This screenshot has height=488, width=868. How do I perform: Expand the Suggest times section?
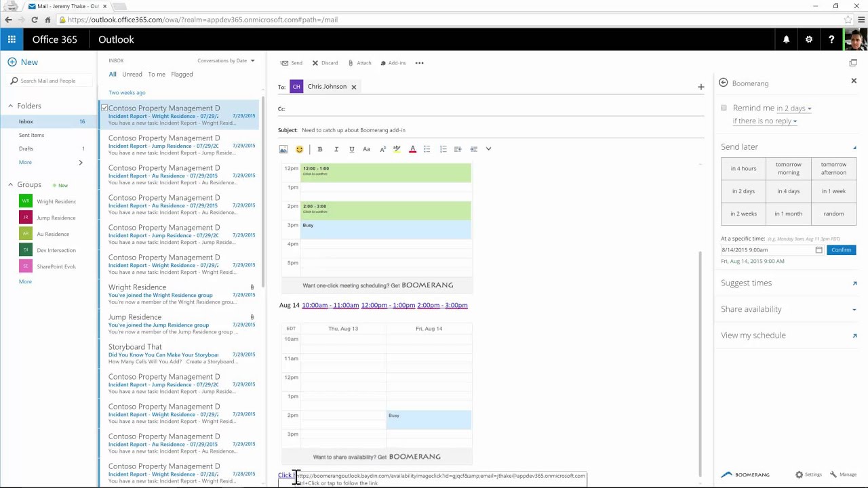(788, 283)
